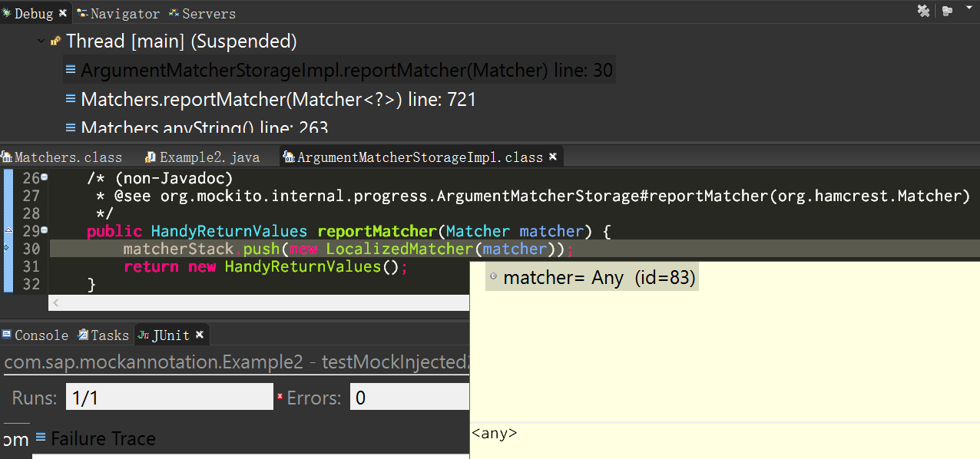Click the Failure Trace icon
The image size is (980, 459).
coord(41,438)
